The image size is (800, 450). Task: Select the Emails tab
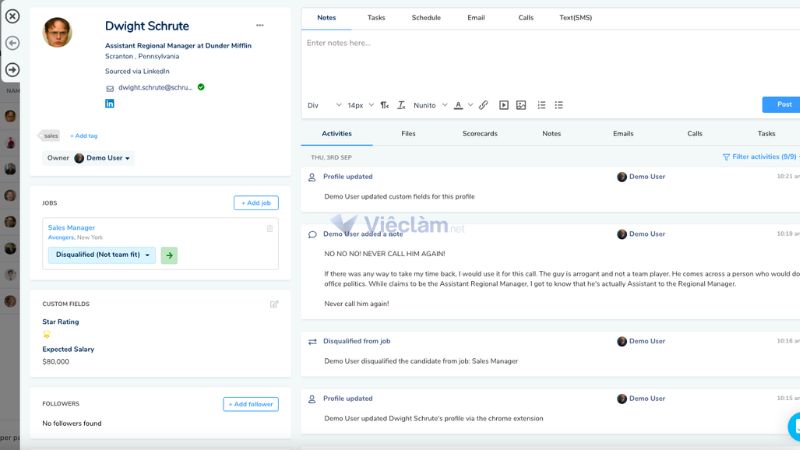pos(623,134)
